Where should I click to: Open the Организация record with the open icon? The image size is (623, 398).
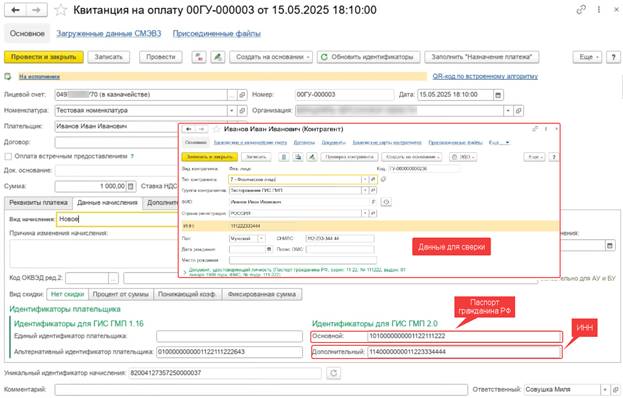pos(518,111)
